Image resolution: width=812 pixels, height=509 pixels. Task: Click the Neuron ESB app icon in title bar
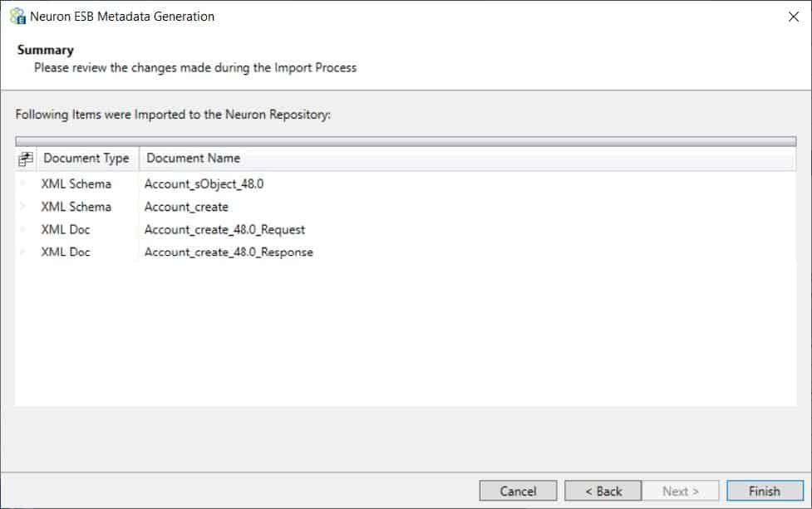pyautogui.click(x=17, y=16)
